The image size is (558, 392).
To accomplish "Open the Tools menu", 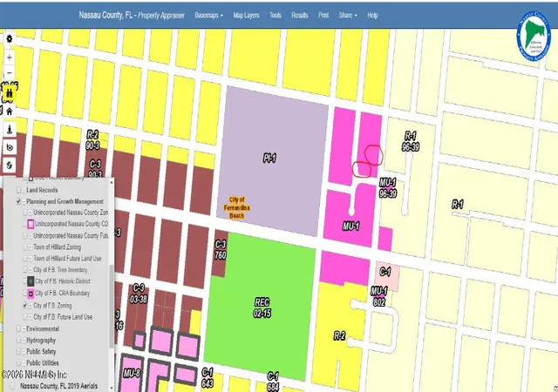I will pyautogui.click(x=276, y=16).
